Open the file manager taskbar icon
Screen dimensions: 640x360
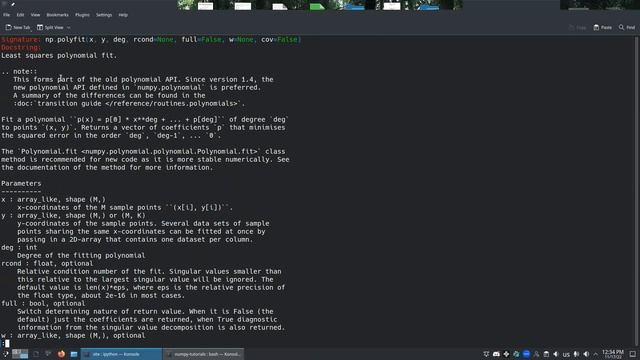click(x=74, y=354)
